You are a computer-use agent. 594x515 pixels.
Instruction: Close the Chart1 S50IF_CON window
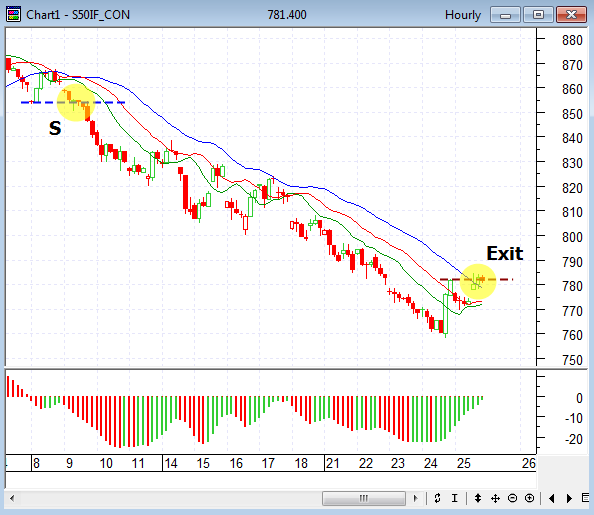click(x=571, y=15)
